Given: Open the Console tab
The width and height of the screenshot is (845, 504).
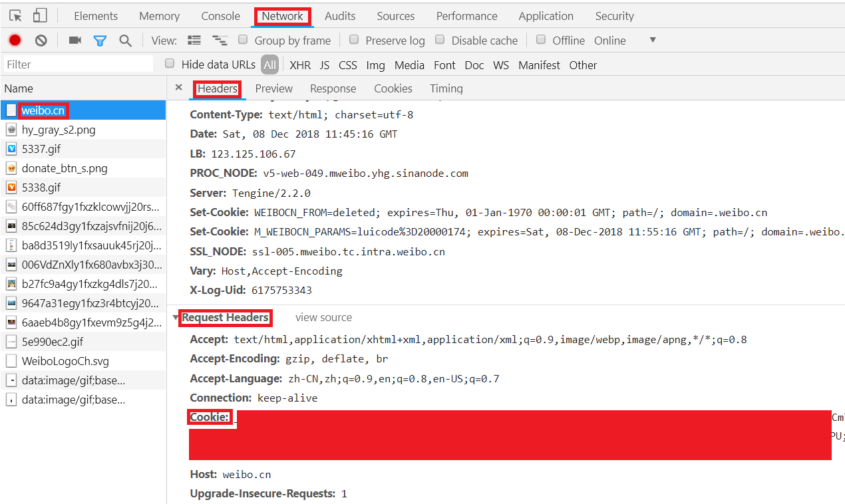Looking at the screenshot, I should (x=220, y=16).
